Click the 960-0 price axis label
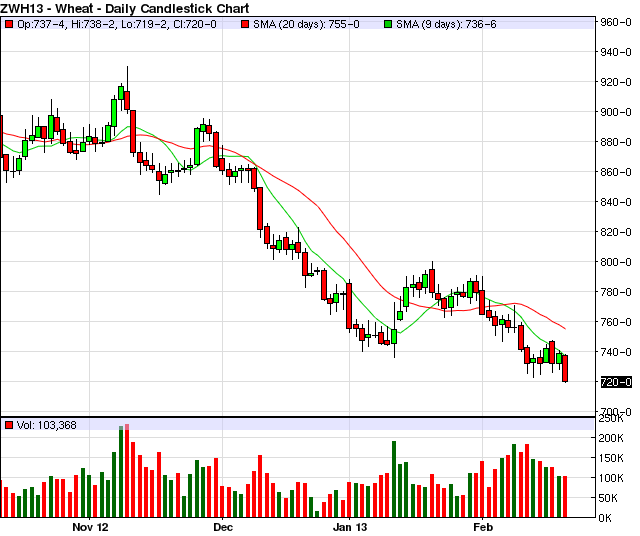Screen dimensions: 640x536 [x=616, y=22]
